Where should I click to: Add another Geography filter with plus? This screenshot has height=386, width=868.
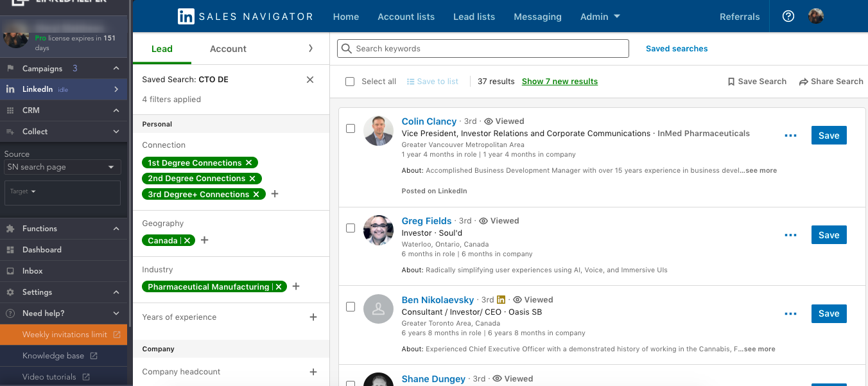click(205, 240)
